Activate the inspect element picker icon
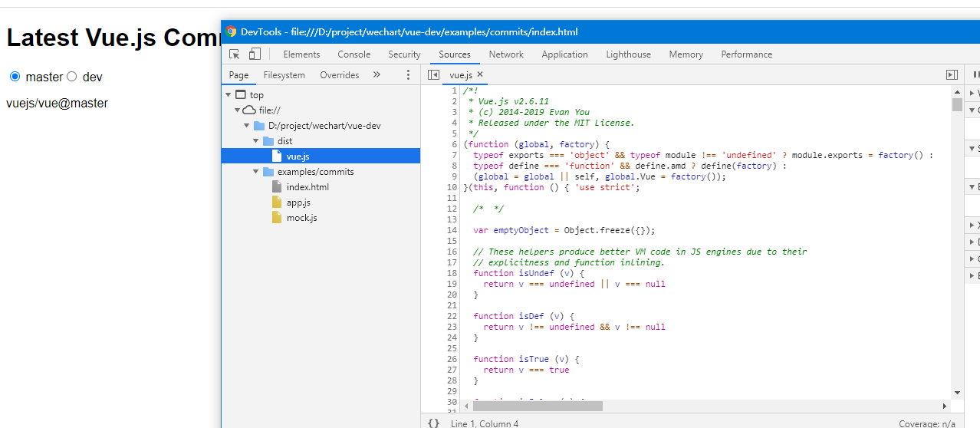This screenshot has height=428, width=980. tap(235, 54)
